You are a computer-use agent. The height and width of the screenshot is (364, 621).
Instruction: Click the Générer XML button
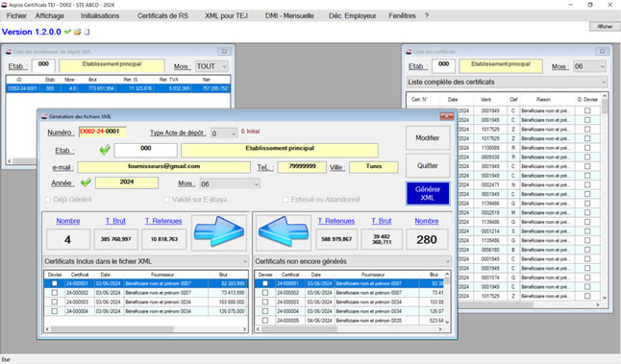[428, 193]
